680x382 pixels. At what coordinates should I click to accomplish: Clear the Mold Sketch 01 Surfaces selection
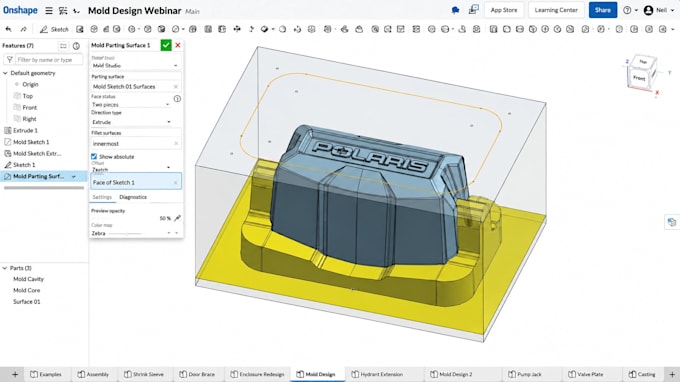click(x=176, y=87)
